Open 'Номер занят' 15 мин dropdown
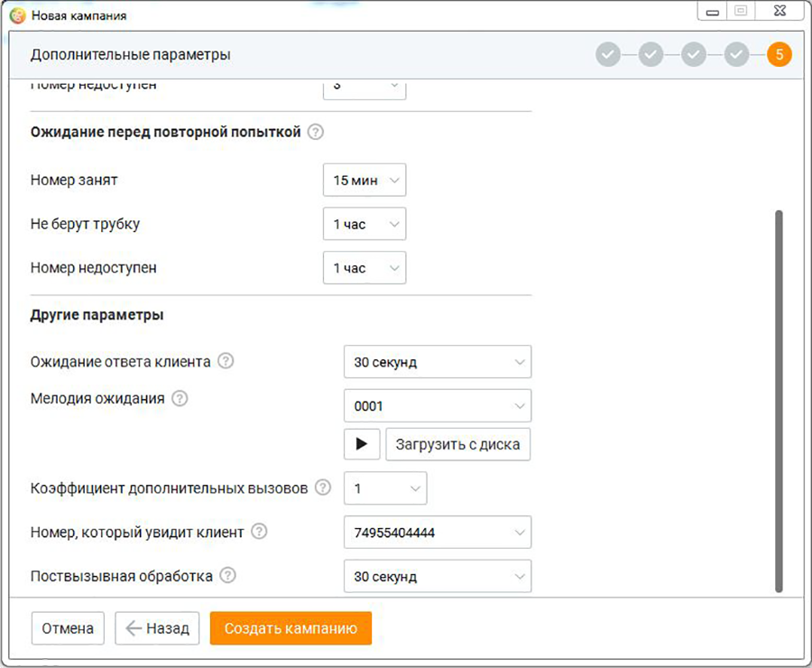The image size is (812, 668). pyautogui.click(x=364, y=181)
